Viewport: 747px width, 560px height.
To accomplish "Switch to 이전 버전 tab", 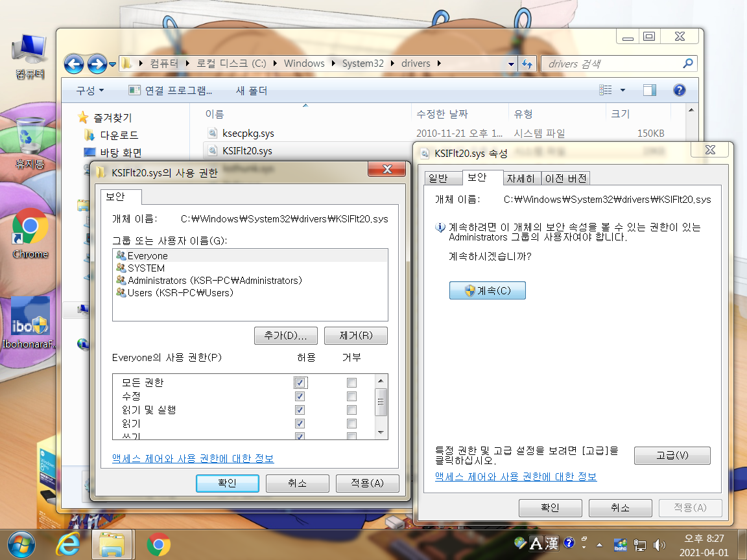I will (x=566, y=178).
